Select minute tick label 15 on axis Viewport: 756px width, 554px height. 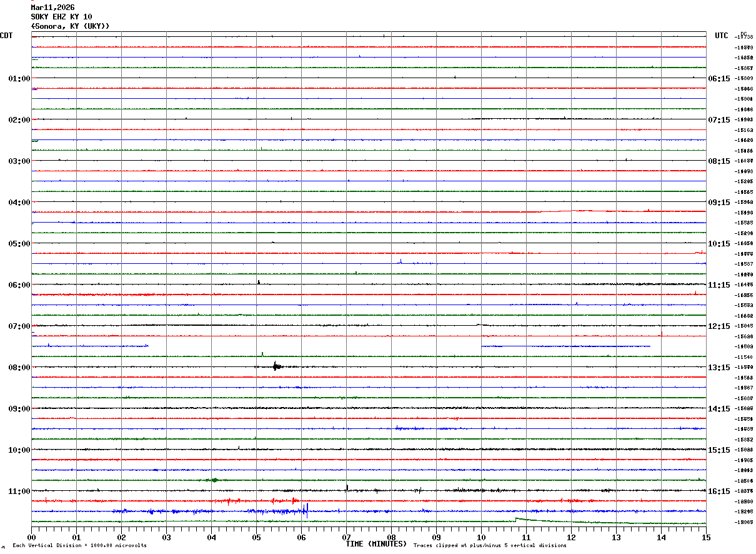(706, 537)
